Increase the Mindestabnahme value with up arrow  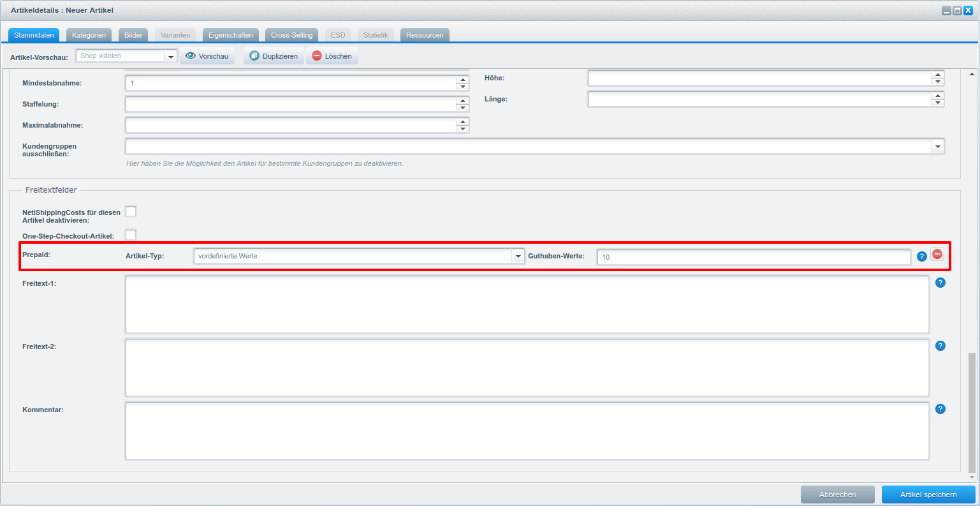463,80
